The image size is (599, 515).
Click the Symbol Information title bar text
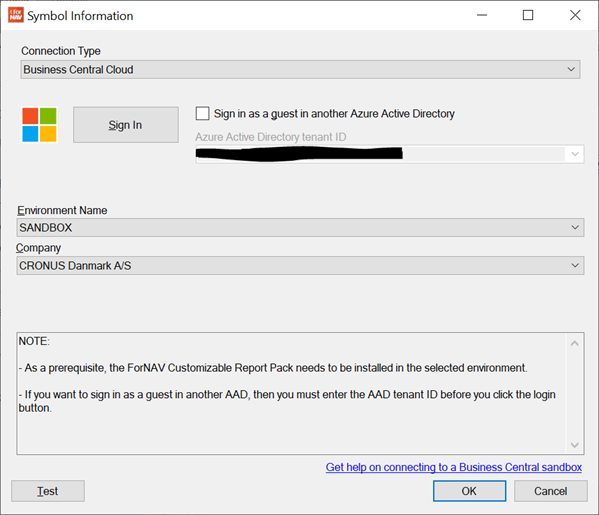tap(80, 16)
